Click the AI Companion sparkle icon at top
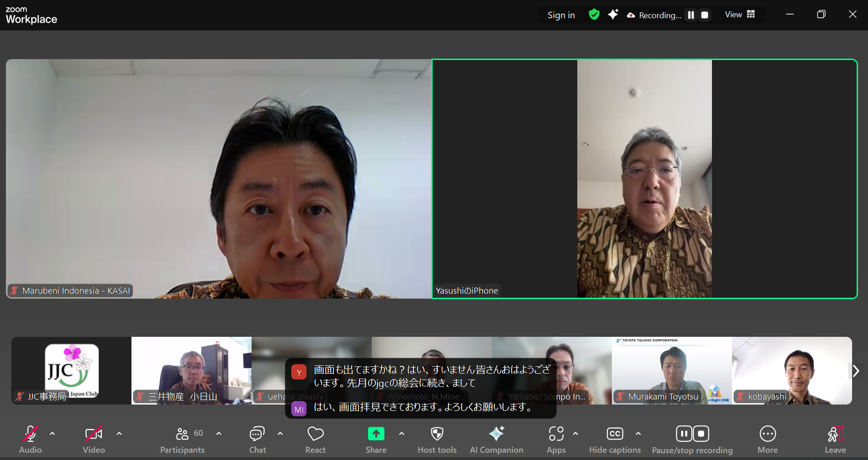This screenshot has width=868, height=460. click(613, 15)
